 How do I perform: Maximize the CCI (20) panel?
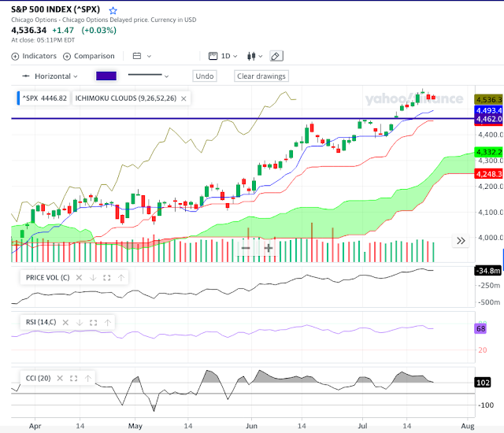click(73, 379)
